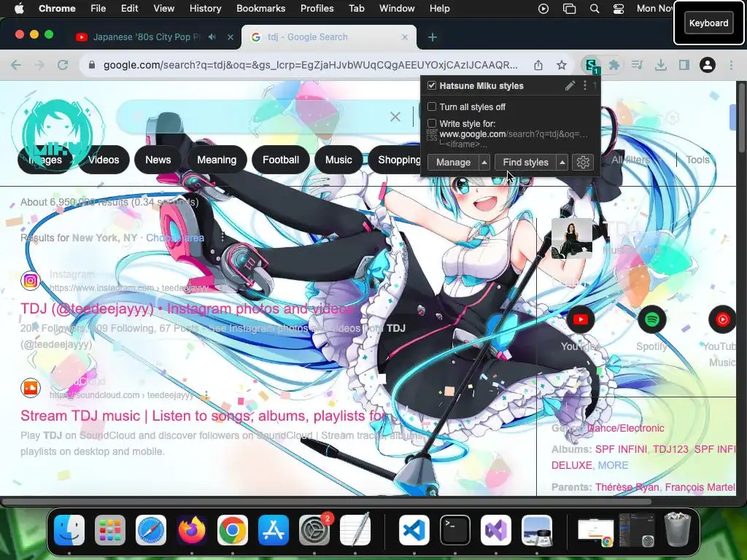Image resolution: width=747 pixels, height=560 pixels.
Task: Open the Stylus extension icon in toolbar
Action: (591, 65)
